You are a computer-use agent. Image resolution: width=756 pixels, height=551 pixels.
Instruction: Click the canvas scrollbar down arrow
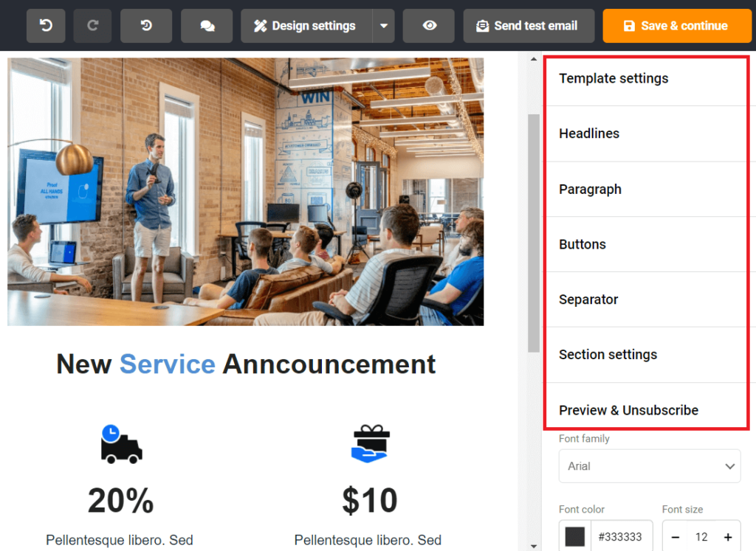(533, 546)
